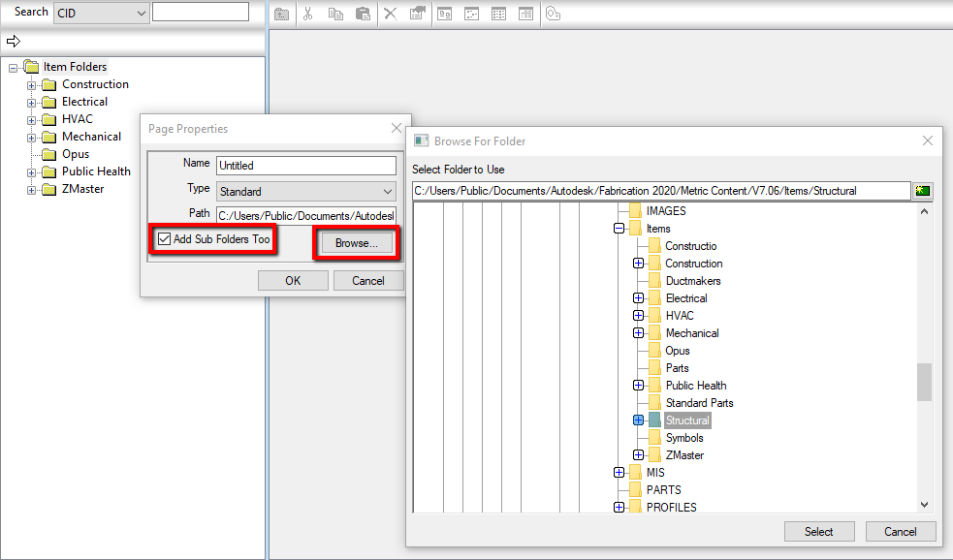Select the Cut scissors tool in the toolbar
953x560 pixels.
click(x=307, y=13)
